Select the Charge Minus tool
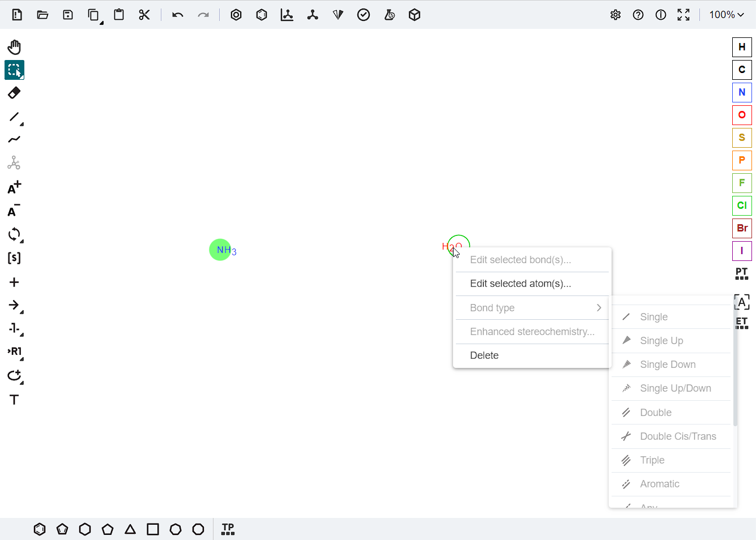 14,211
